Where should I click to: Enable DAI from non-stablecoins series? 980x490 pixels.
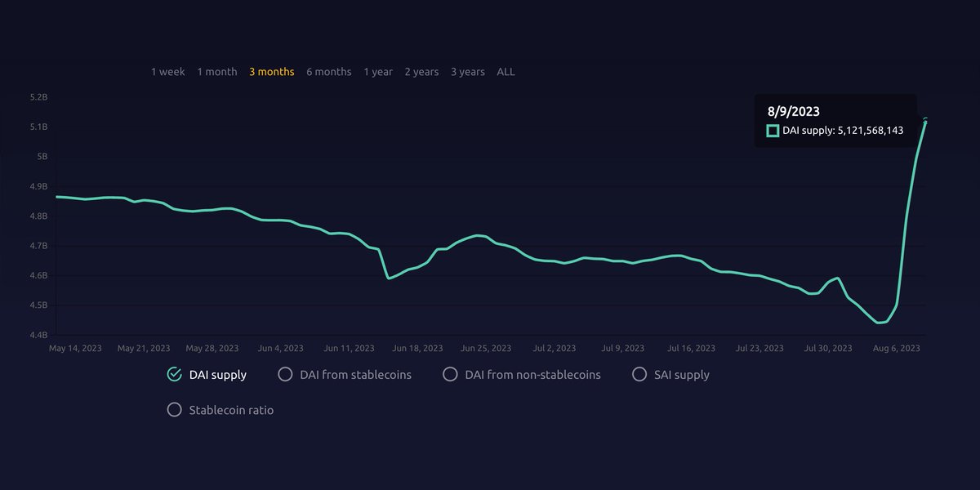pyautogui.click(x=449, y=375)
